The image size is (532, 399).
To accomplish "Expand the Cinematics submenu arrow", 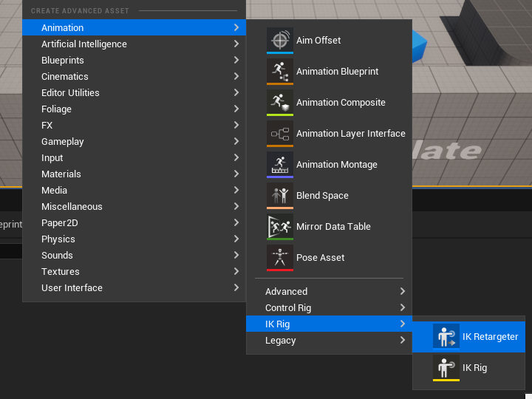I will point(236,76).
